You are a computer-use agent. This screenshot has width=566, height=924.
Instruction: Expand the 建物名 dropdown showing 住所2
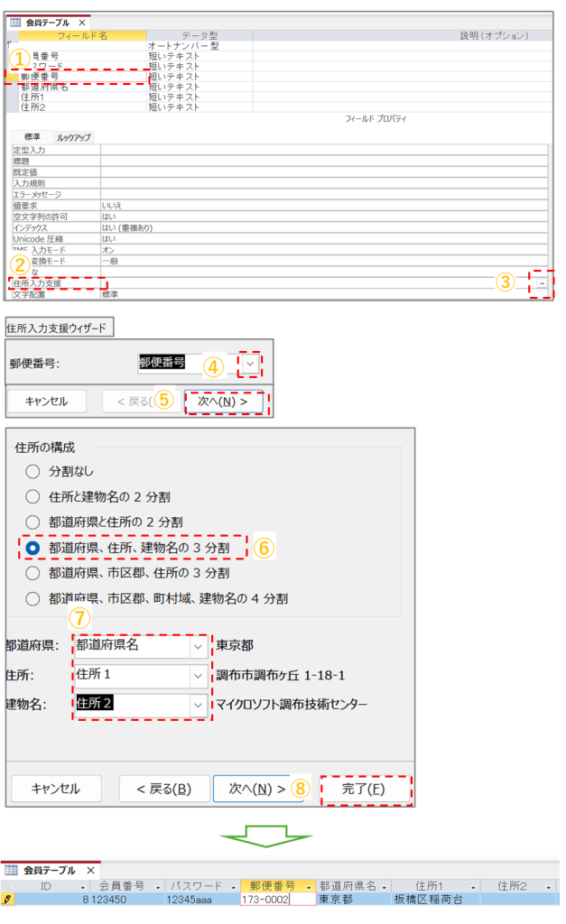click(x=198, y=704)
